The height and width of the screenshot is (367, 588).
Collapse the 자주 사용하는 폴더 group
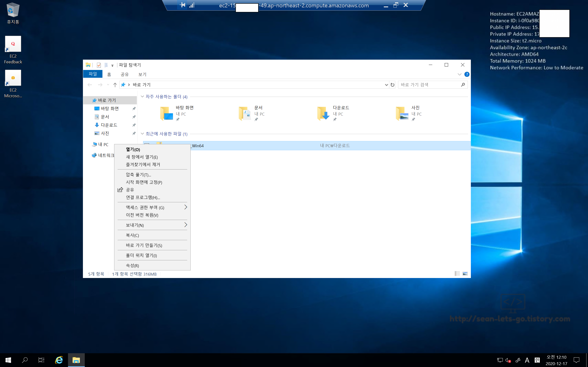pos(142,97)
